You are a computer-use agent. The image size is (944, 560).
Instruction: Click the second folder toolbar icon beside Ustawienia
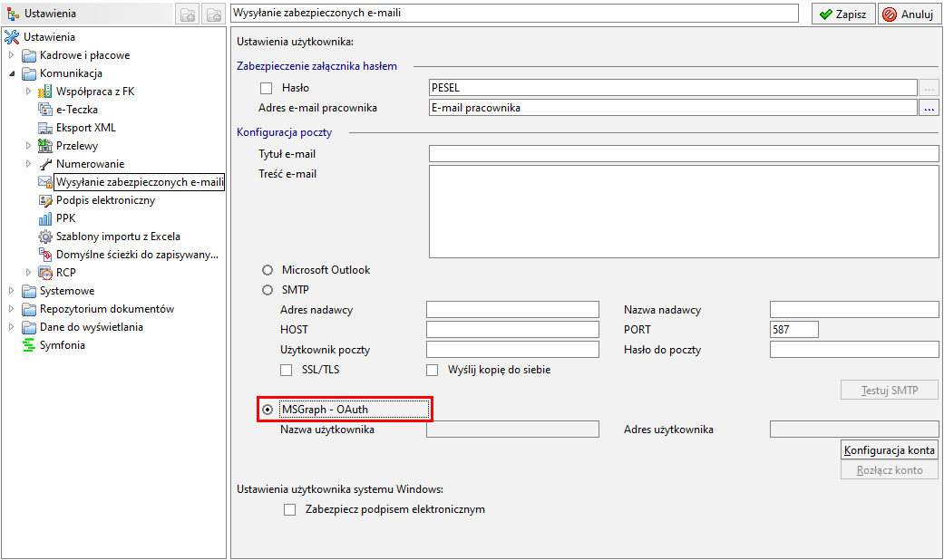pyautogui.click(x=213, y=14)
